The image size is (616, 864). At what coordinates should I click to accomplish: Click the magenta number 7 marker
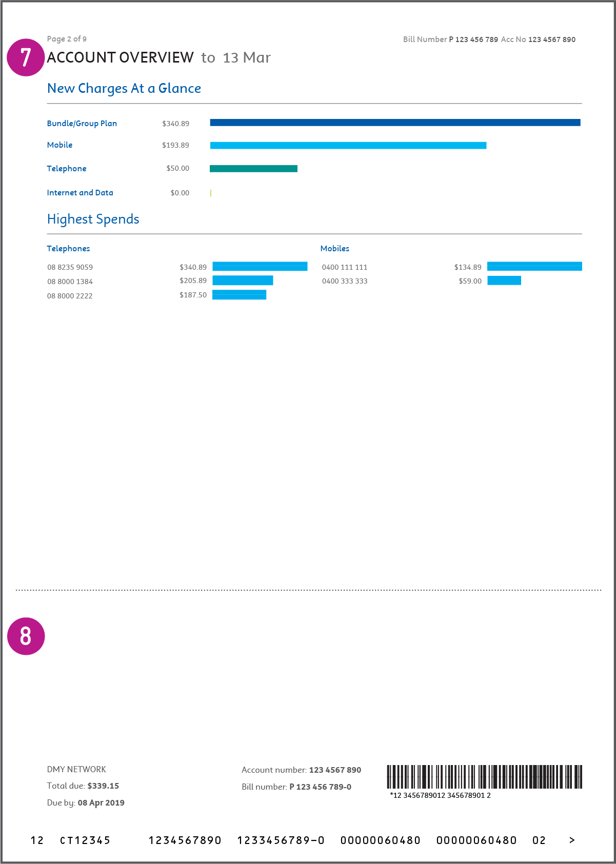coord(26,57)
